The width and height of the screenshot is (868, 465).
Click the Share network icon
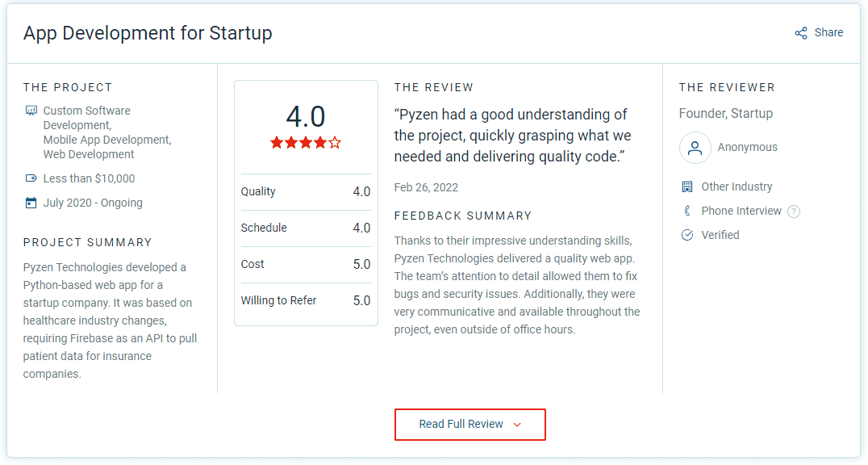coord(801,33)
